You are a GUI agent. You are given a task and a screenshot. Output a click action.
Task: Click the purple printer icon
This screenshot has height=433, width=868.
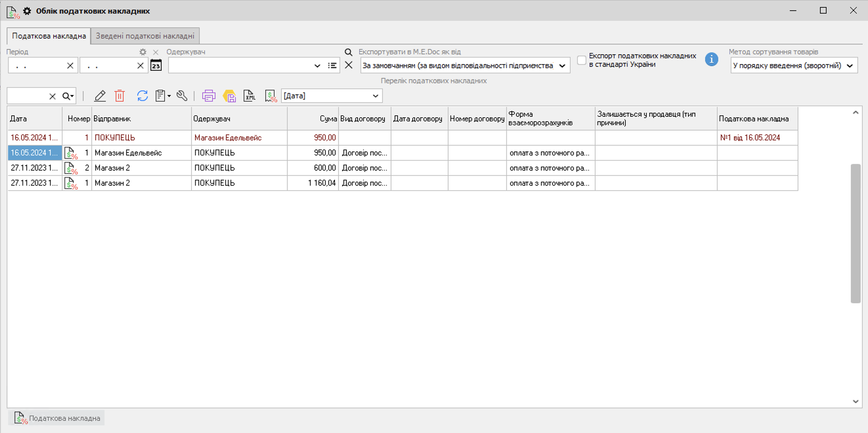208,96
